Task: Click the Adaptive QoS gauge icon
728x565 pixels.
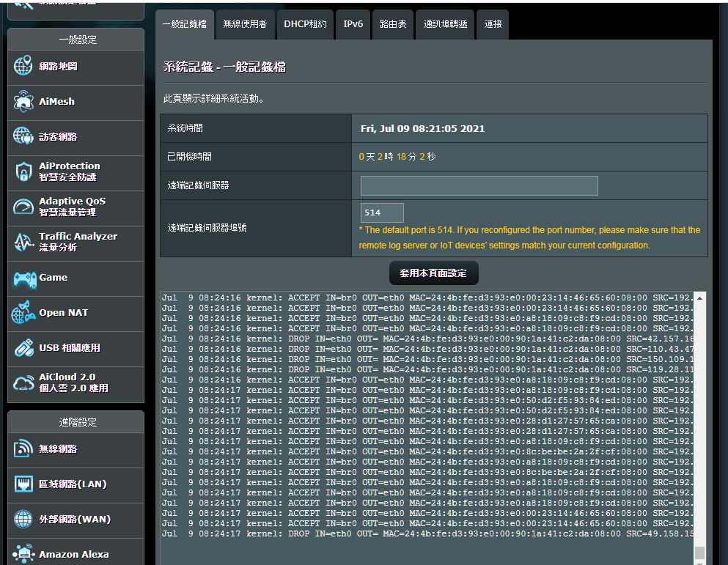Action: [23, 207]
